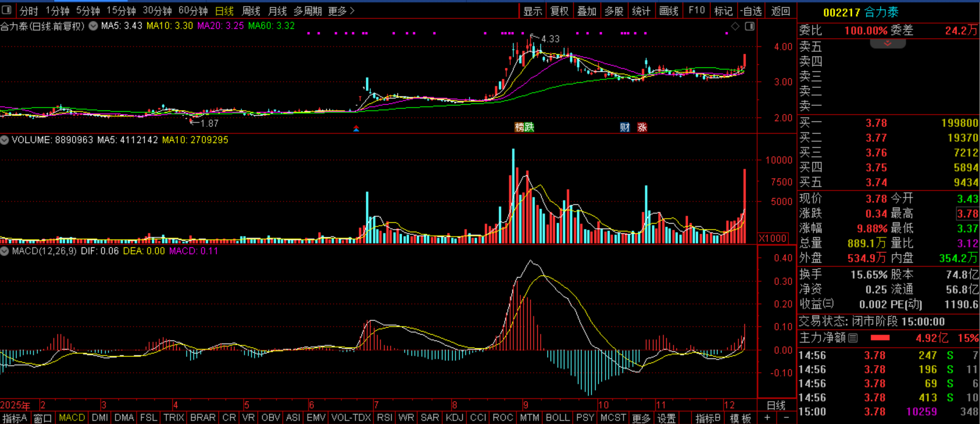Image resolution: width=980 pixels, height=424 pixels.
Task: Click the 榜 ranking marker on the chart
Action: (x=519, y=127)
